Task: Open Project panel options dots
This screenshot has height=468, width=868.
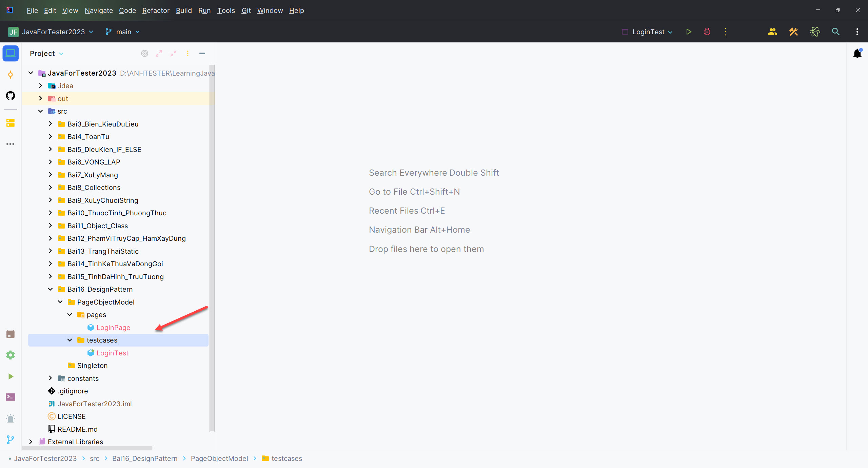Action: [x=188, y=54]
